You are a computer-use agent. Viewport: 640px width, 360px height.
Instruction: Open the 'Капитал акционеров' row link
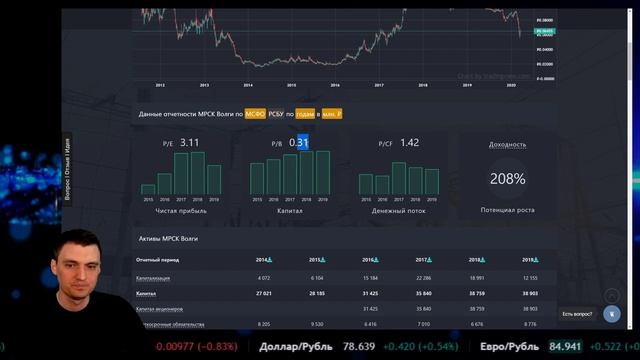pyautogui.click(x=159, y=309)
